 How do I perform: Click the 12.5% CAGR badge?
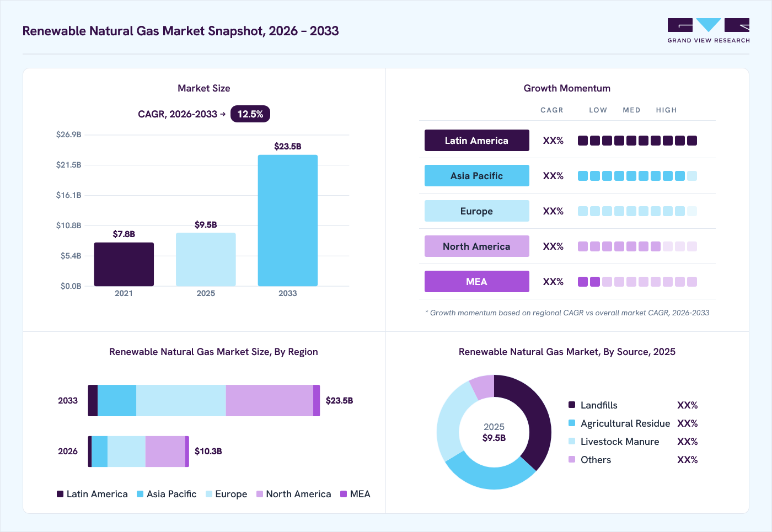tap(250, 114)
